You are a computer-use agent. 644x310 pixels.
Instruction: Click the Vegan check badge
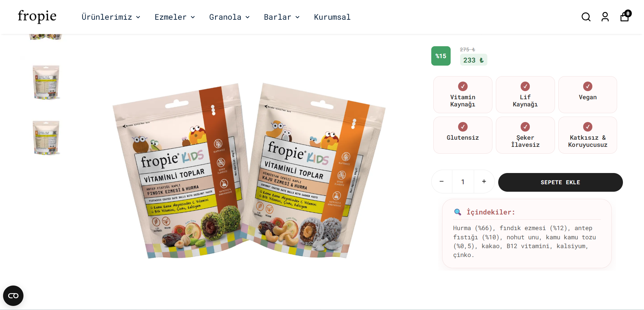[x=588, y=94]
